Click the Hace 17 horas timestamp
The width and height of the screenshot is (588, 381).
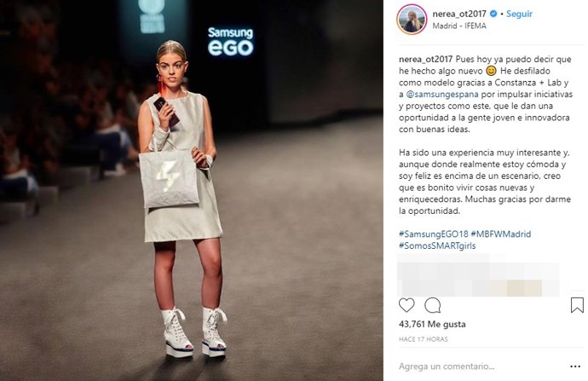[423, 339]
